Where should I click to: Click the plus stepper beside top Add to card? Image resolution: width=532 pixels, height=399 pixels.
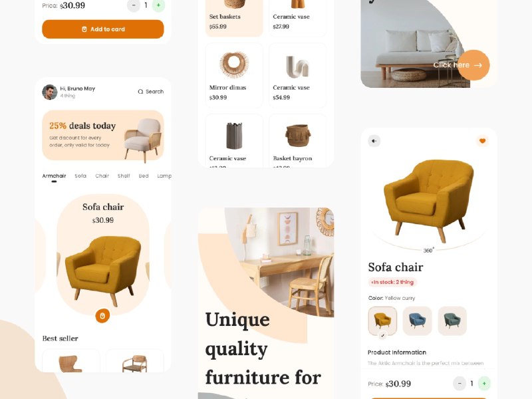point(158,5)
